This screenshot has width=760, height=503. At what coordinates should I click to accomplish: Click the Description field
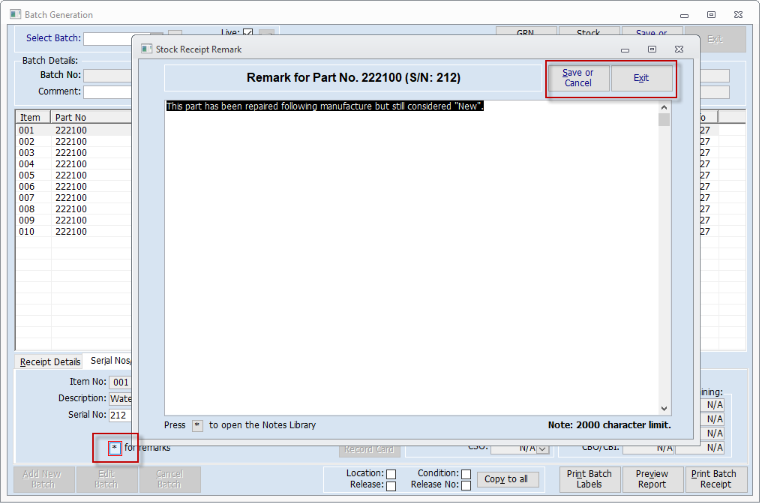tap(121, 399)
